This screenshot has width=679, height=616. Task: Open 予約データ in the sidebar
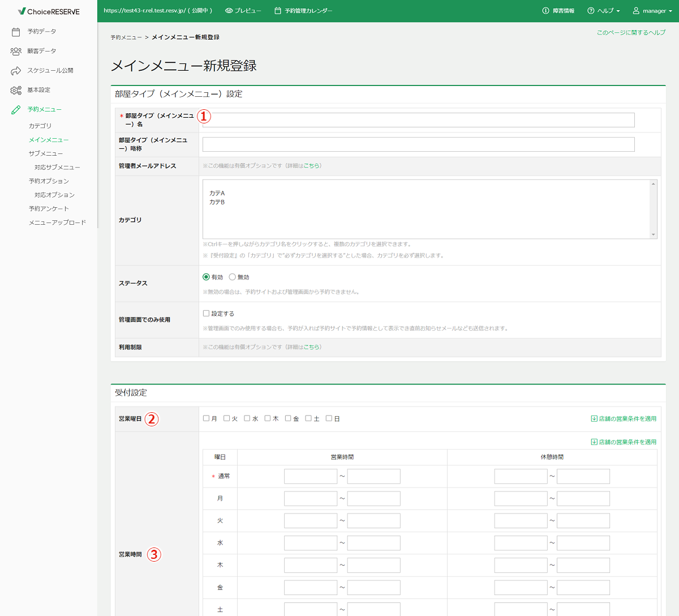pos(42,32)
